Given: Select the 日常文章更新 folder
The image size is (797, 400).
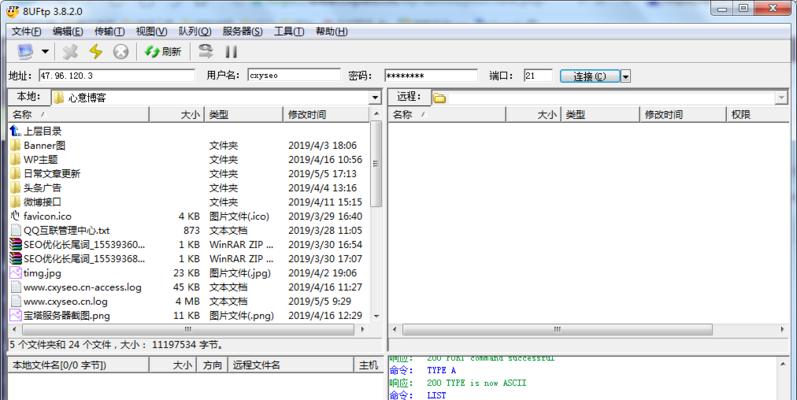Looking at the screenshot, I should point(45,174).
